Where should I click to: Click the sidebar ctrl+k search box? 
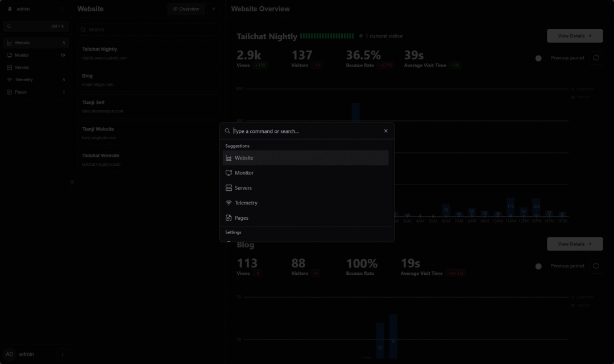click(36, 26)
